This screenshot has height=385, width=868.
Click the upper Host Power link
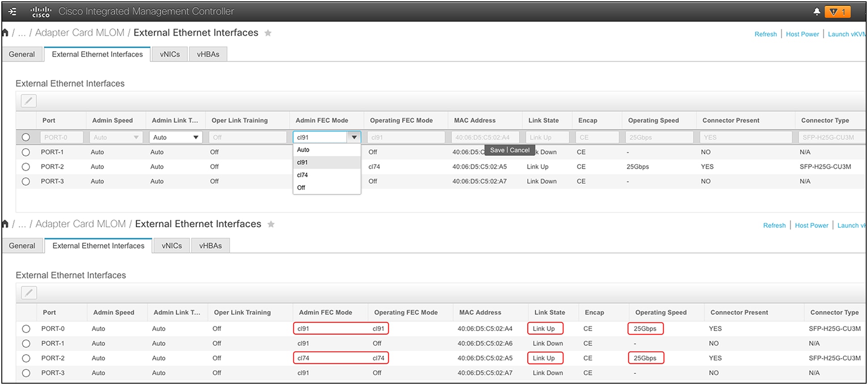802,34
